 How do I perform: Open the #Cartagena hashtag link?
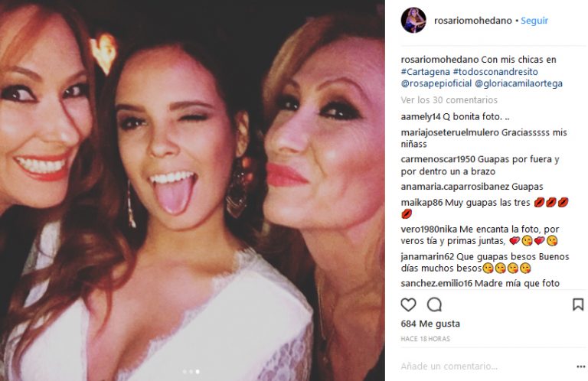(425, 72)
